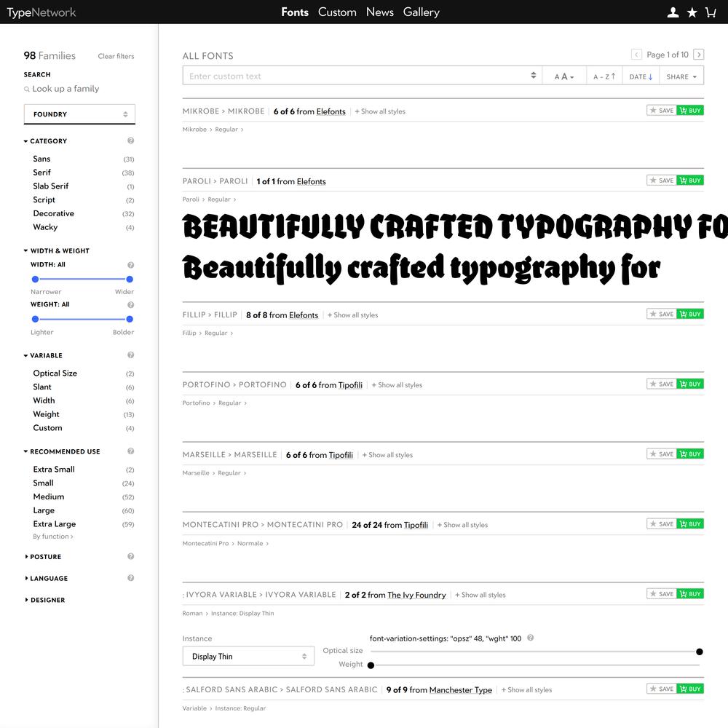This screenshot has height=728, width=728.
Task: Open the user account icon
Action: coord(673,12)
